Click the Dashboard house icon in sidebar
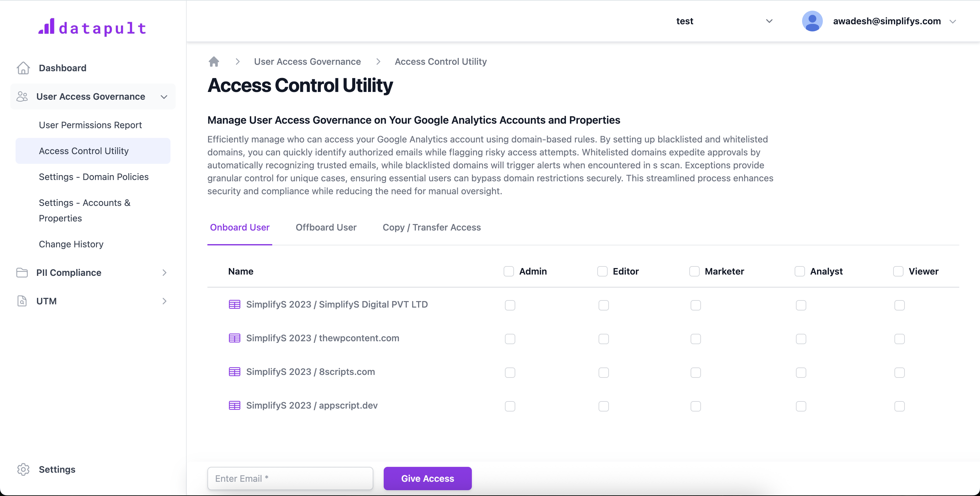Image resolution: width=980 pixels, height=496 pixels. pos(23,68)
